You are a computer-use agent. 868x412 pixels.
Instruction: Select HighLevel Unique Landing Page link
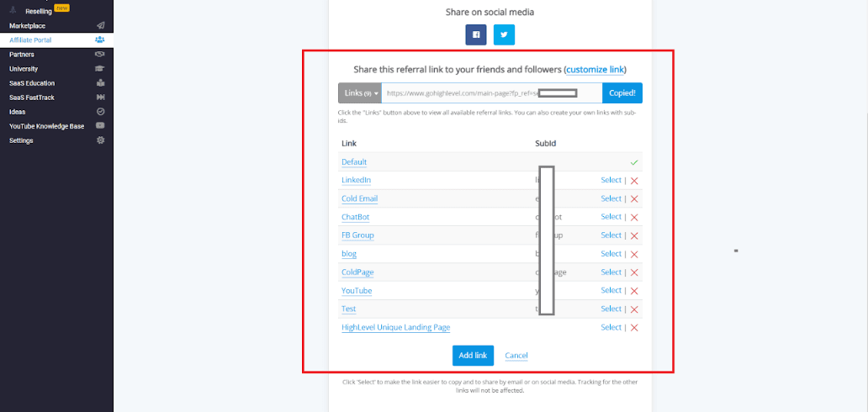(x=611, y=327)
